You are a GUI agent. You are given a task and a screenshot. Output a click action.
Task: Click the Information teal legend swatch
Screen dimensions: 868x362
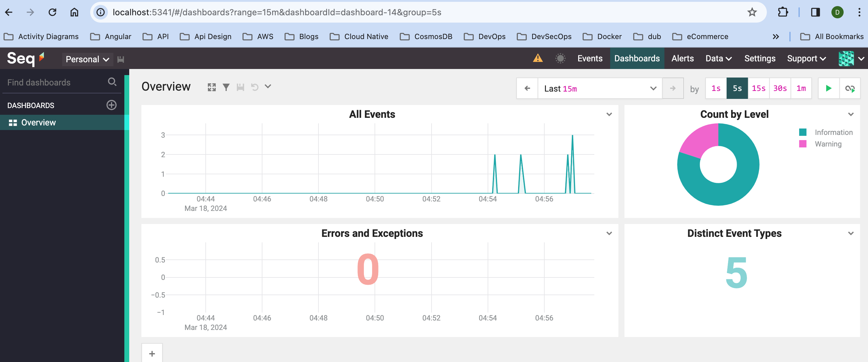[x=802, y=132]
